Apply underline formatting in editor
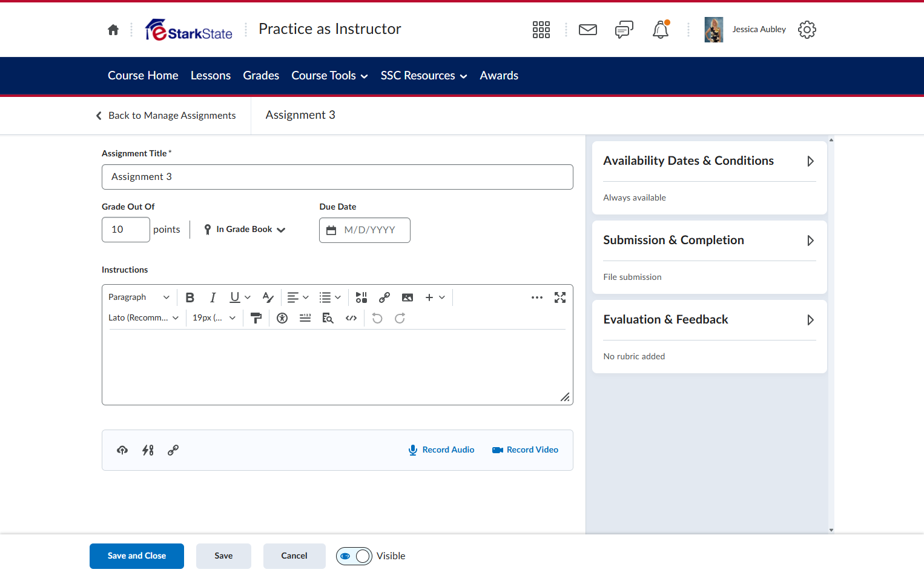Viewport: 924px width, 578px height. [235, 297]
